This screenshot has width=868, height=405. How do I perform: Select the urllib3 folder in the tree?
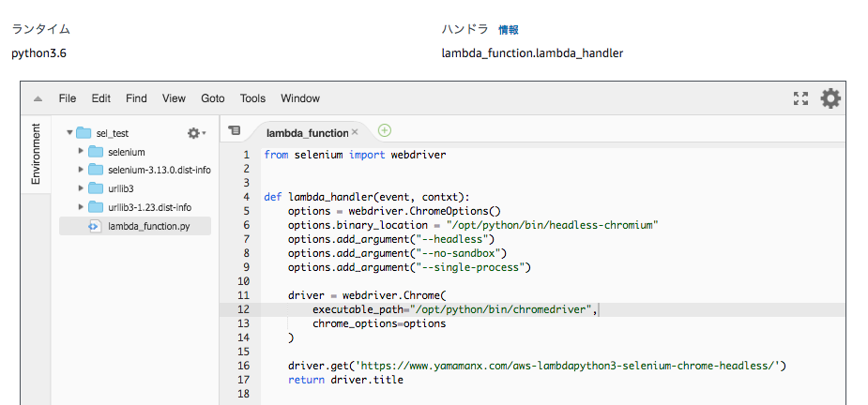tap(135, 188)
